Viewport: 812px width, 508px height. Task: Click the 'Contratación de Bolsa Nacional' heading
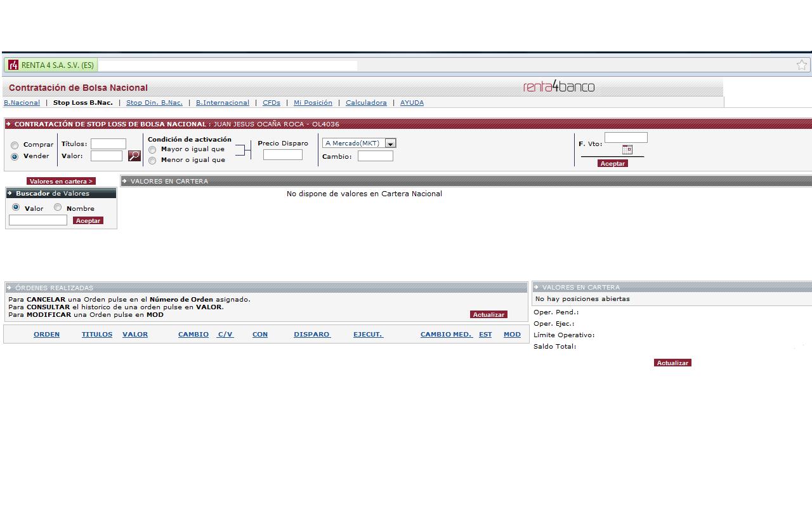(x=78, y=88)
